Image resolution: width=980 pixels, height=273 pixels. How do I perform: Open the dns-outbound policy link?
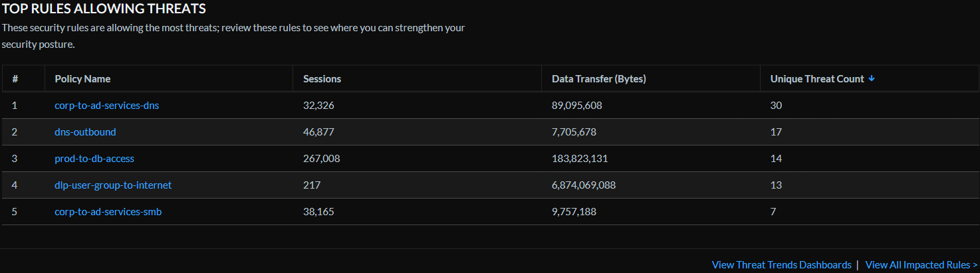point(85,132)
